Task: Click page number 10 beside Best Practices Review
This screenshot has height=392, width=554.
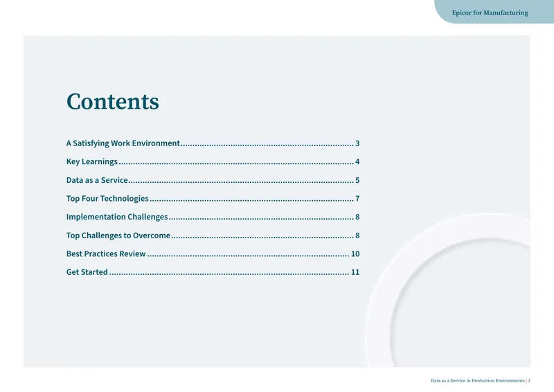Action: click(355, 253)
